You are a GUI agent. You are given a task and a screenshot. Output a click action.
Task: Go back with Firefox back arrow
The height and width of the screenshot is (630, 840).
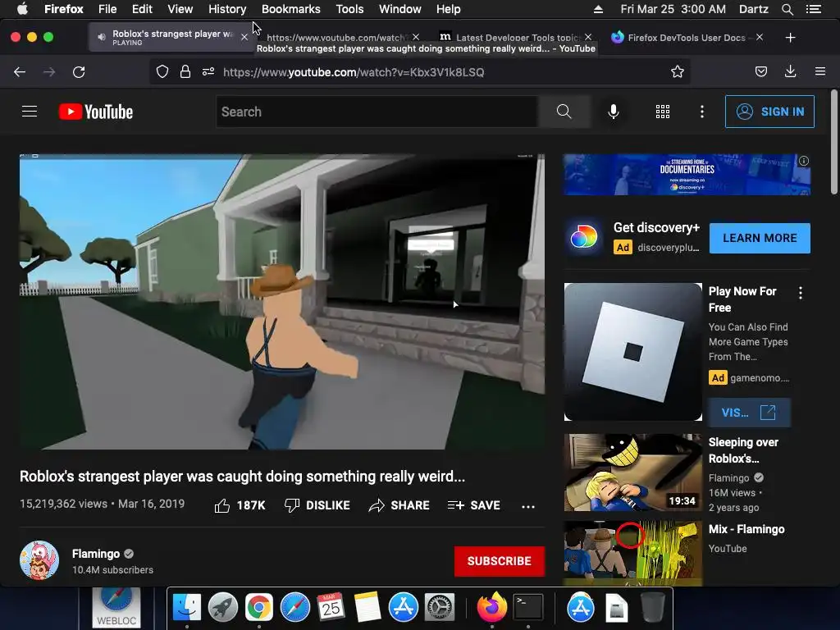(20, 72)
